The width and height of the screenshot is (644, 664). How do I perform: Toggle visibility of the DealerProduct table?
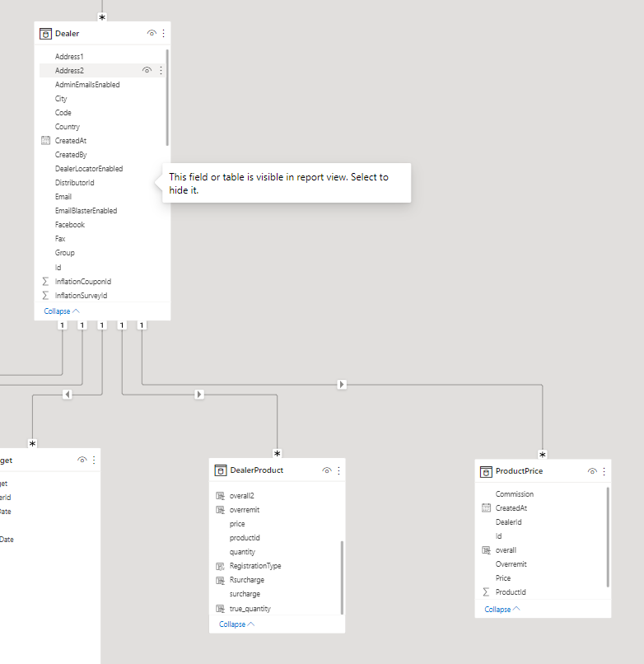click(327, 470)
